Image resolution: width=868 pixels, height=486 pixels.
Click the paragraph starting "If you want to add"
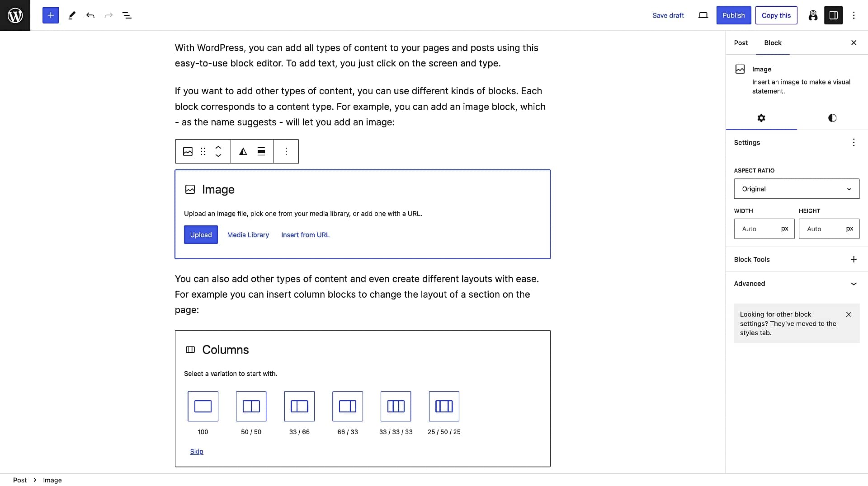click(x=360, y=107)
